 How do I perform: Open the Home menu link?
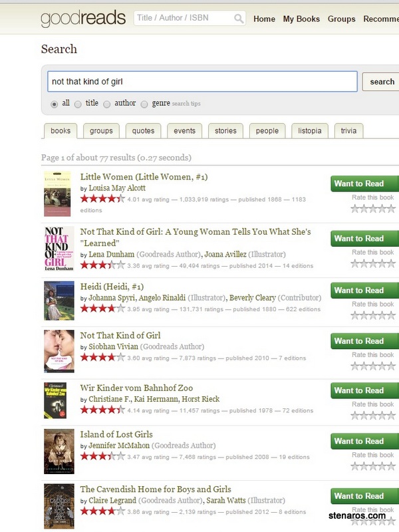pos(264,19)
